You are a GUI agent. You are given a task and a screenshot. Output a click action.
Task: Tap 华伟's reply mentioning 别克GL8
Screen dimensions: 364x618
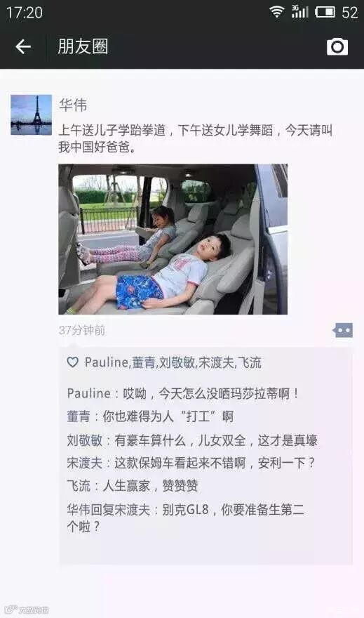tap(186, 518)
